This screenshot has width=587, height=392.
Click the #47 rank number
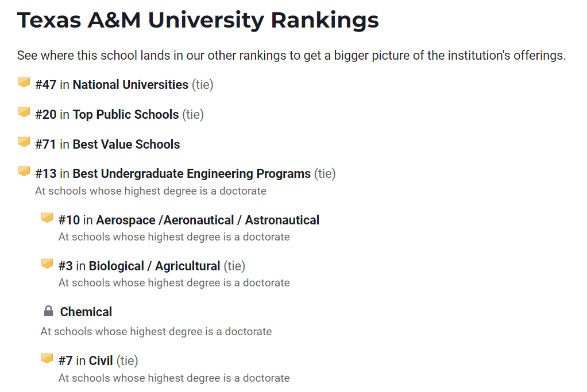tap(46, 85)
